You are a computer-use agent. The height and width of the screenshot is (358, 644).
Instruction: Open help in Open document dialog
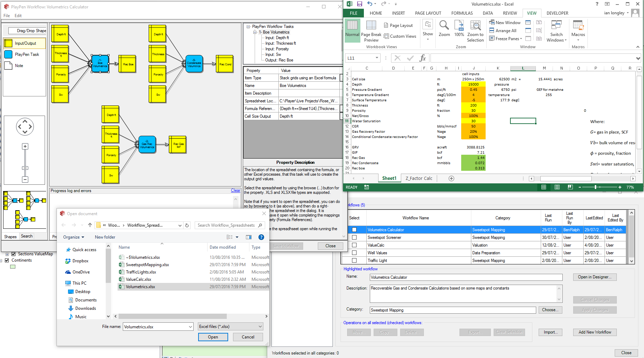[x=261, y=237]
